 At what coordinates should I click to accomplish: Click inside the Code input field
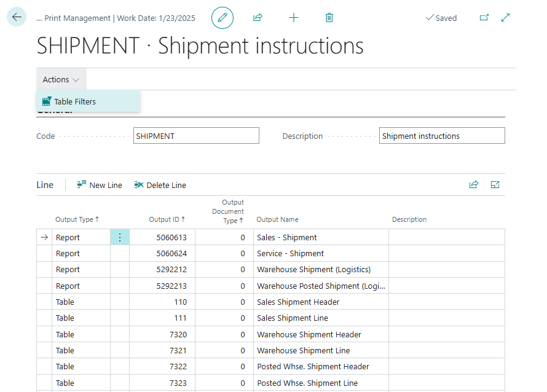pyautogui.click(x=196, y=135)
